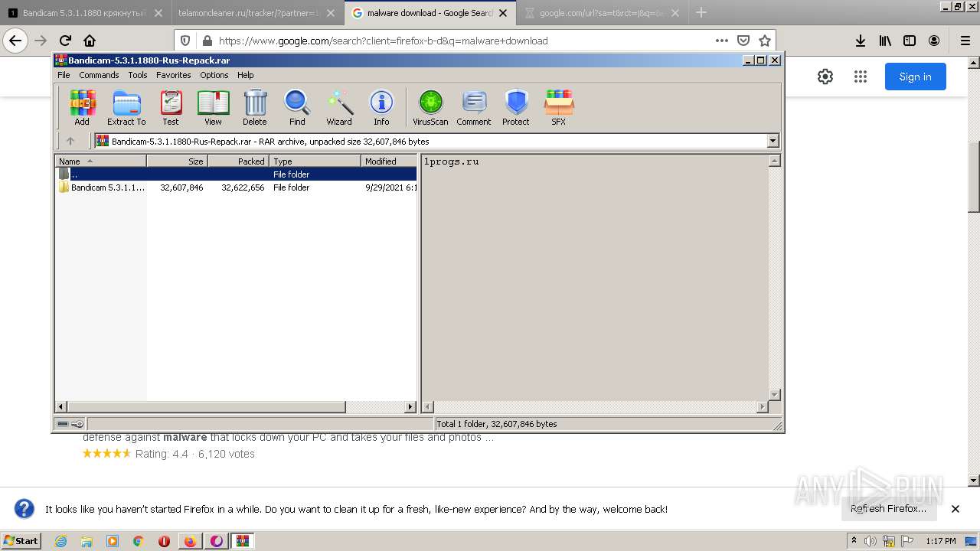Click the Extract To toolbar icon
The width and height of the screenshot is (980, 551).
[x=126, y=107]
